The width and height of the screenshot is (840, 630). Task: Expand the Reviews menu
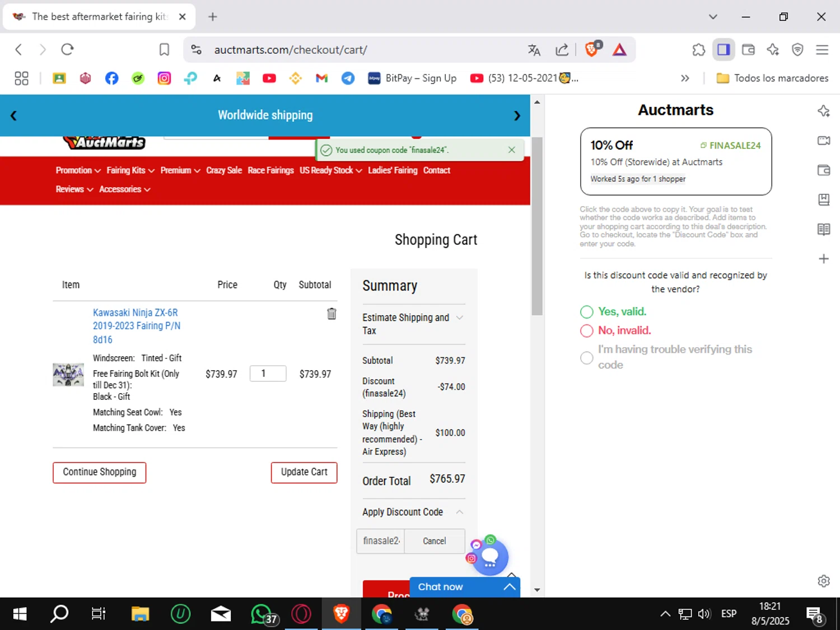74,189
